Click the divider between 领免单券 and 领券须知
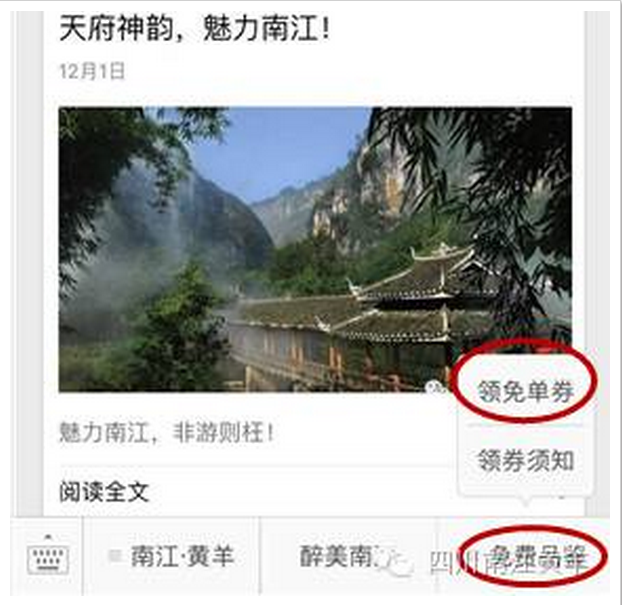622x606 pixels. coord(525,425)
